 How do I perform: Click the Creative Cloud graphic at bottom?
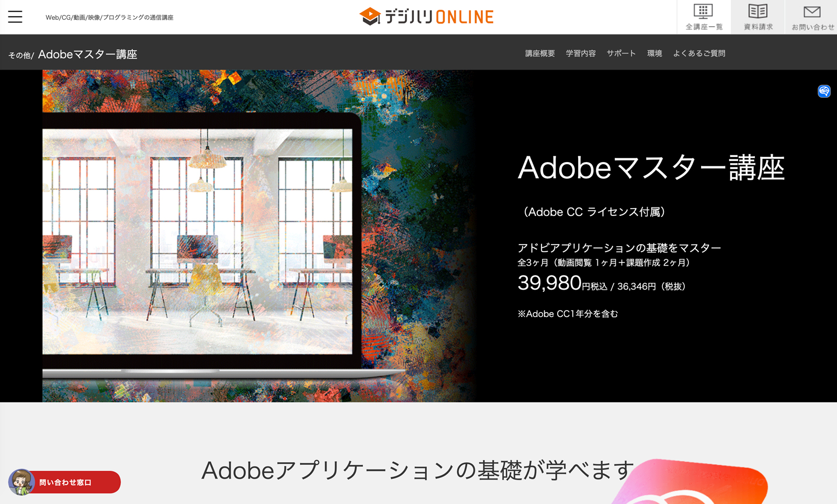(x=691, y=482)
